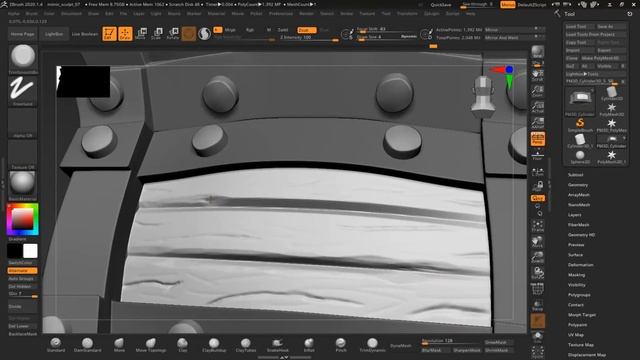
Task: Select the DamStandard brush
Action: 87,344
